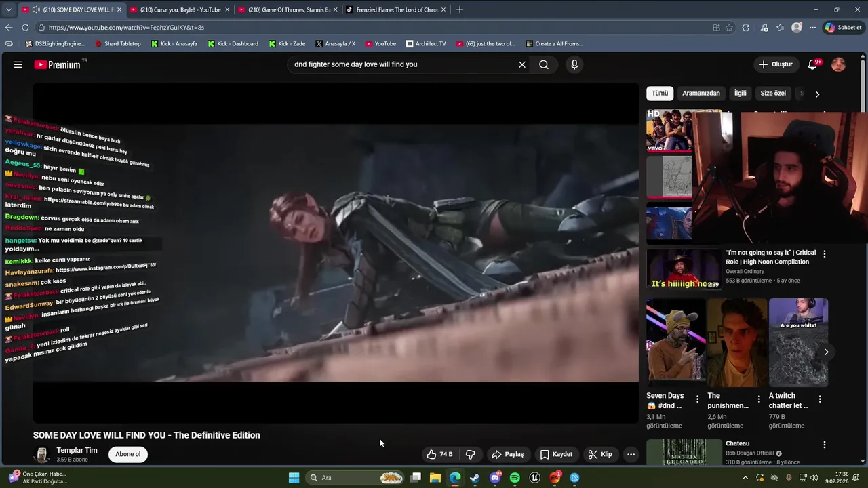This screenshot has height=488, width=868.
Task: Open options for A twitch chatter short
Action: pyautogui.click(x=820, y=399)
